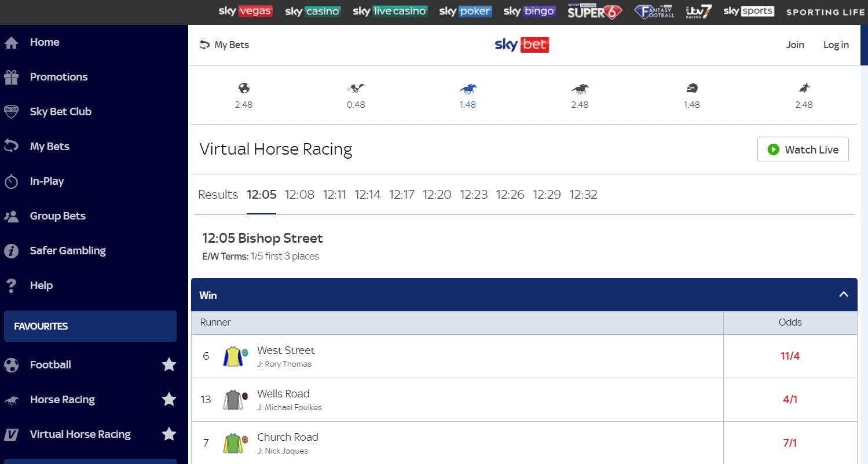
Task: Open virtual football via the ball icon
Action: point(244,89)
